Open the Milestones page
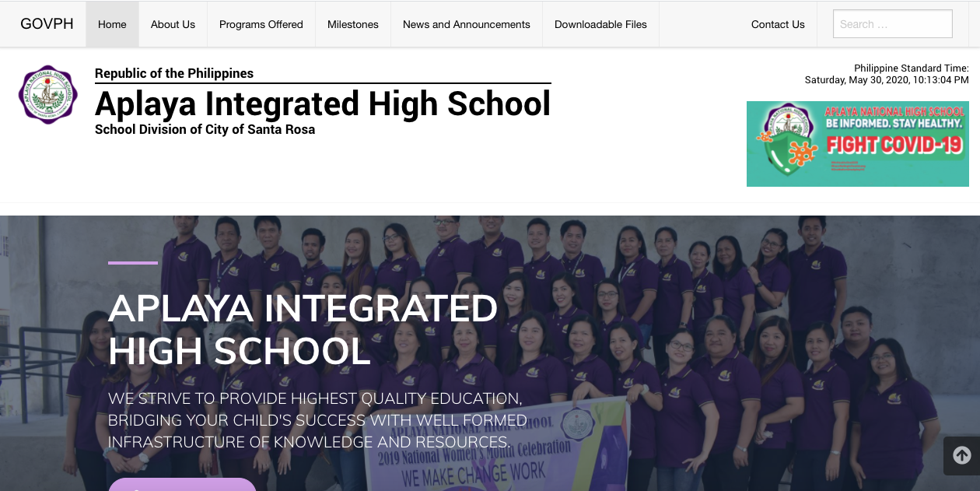980x491 pixels. [x=353, y=24]
